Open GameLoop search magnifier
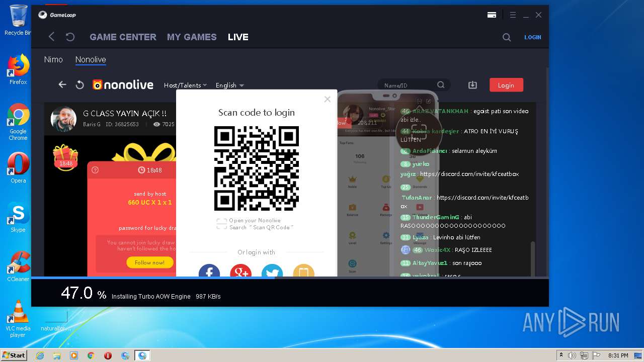 click(x=507, y=37)
